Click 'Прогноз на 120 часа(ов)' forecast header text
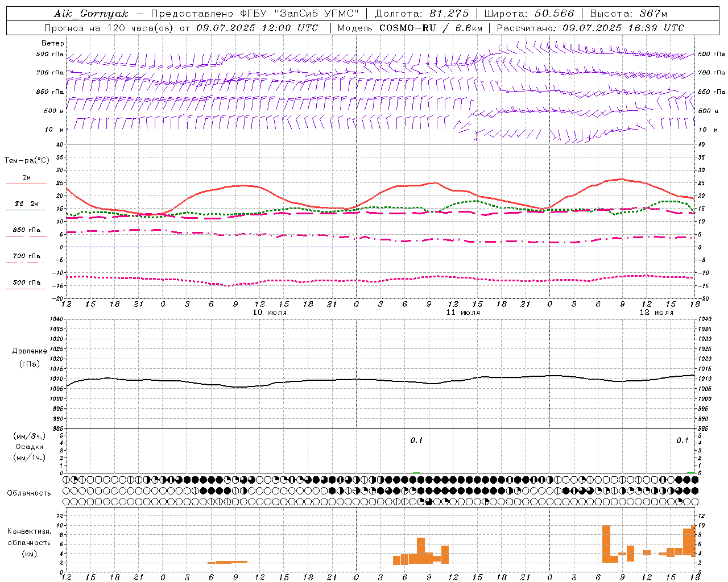The width and height of the screenshot is (728, 582). point(110,28)
